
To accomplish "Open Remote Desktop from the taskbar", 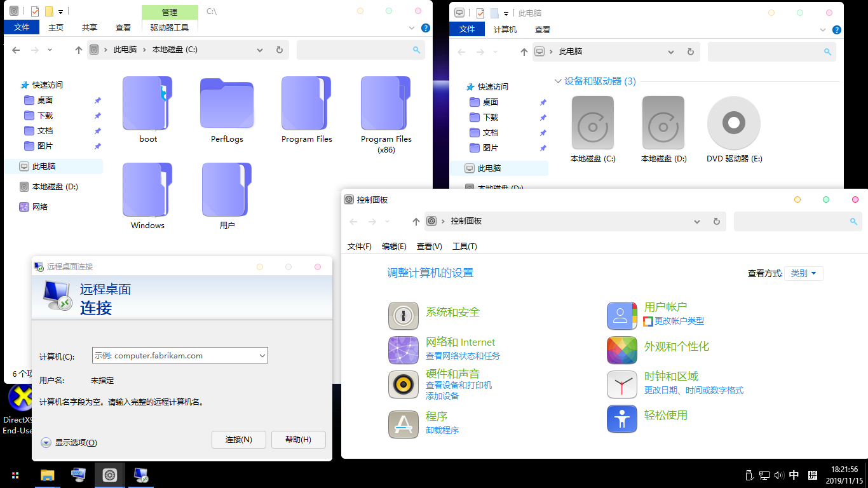I will point(141,475).
